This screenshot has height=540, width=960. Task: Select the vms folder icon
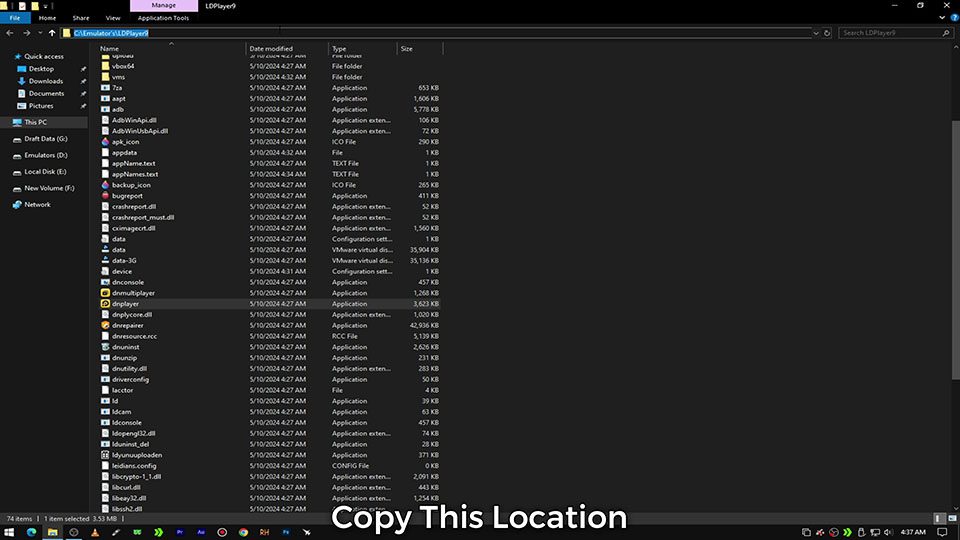pyautogui.click(x=105, y=77)
